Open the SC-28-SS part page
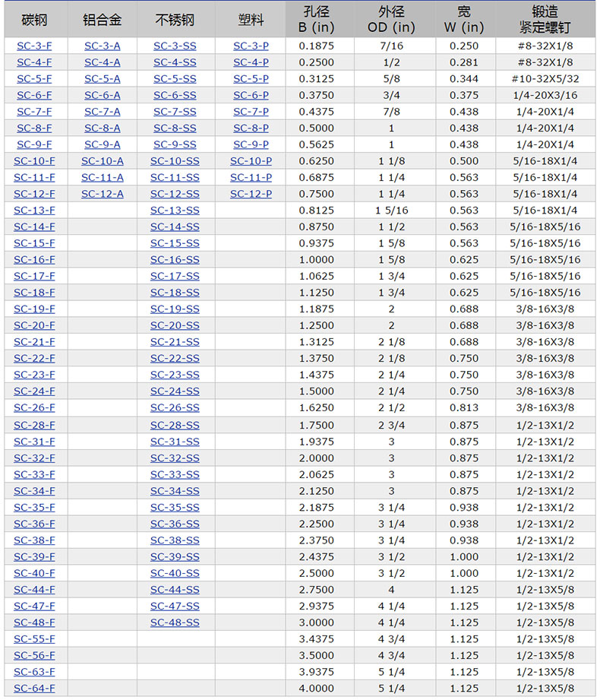This screenshot has width=600, height=700. click(x=175, y=426)
